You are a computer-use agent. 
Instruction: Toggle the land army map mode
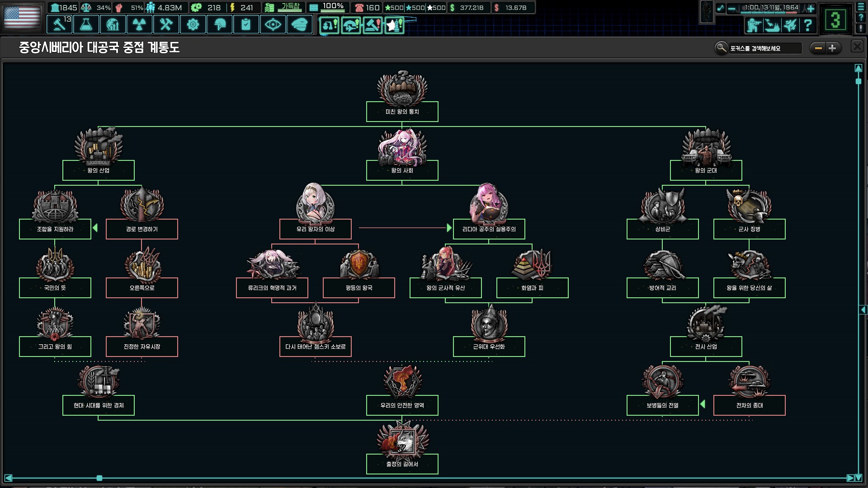754,25
